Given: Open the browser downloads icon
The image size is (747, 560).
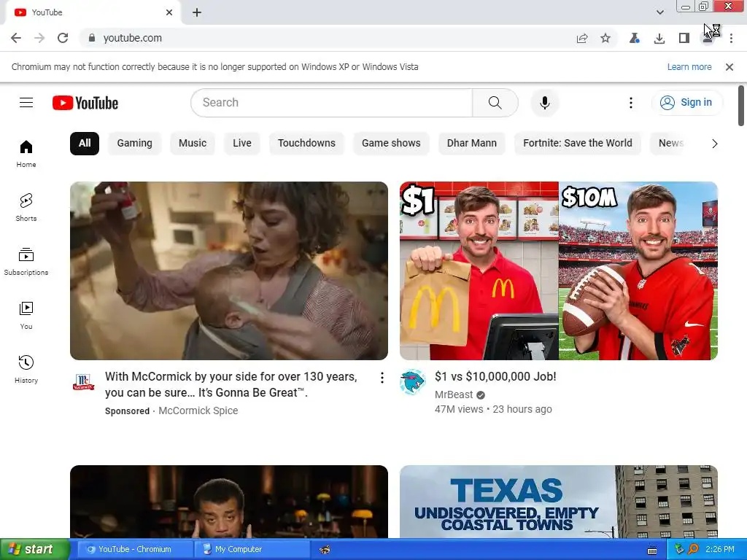Looking at the screenshot, I should [659, 38].
